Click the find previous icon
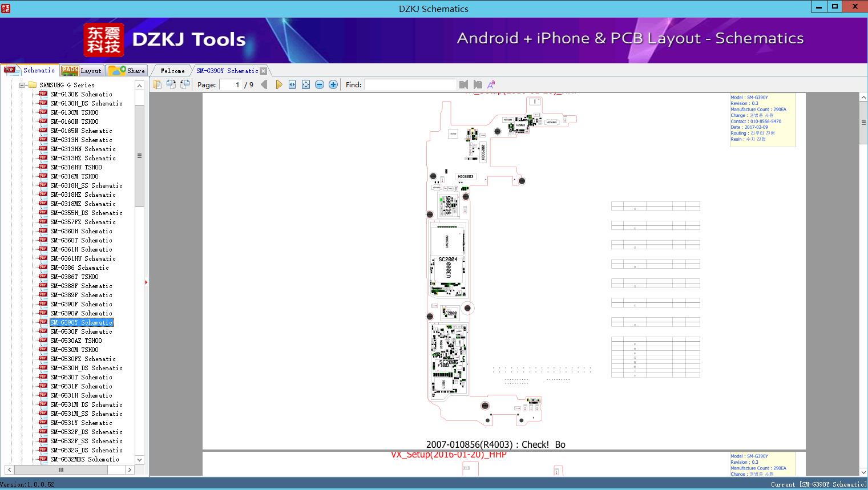This screenshot has width=868, height=490. [x=463, y=84]
